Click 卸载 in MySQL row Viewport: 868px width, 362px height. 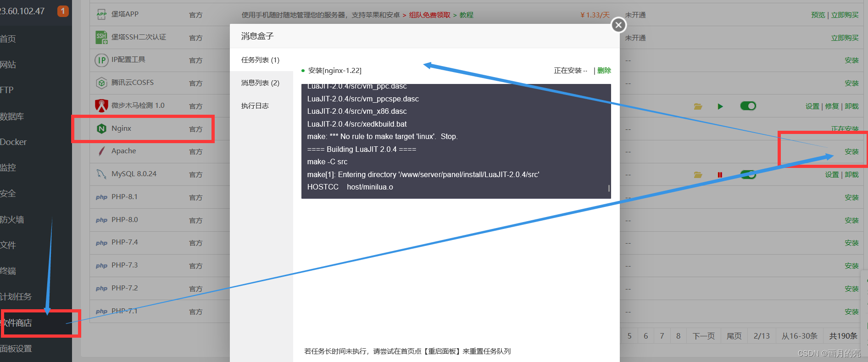tap(852, 174)
